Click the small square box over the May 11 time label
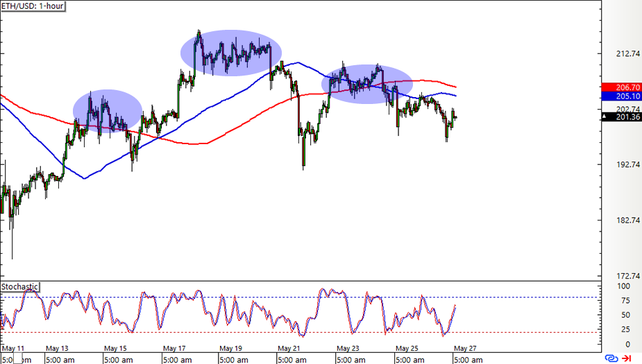Image resolution: width=642 pixels, height=364 pixels. coord(17,358)
